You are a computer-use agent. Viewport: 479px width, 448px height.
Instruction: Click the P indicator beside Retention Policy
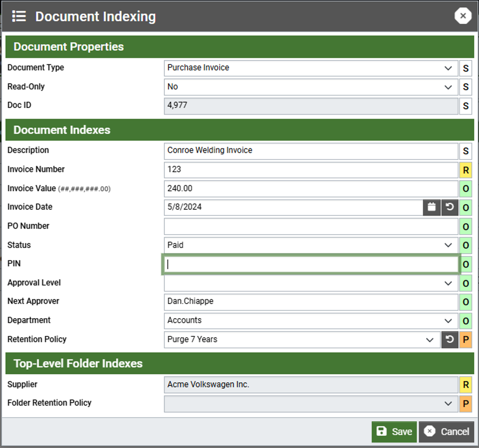(x=466, y=340)
